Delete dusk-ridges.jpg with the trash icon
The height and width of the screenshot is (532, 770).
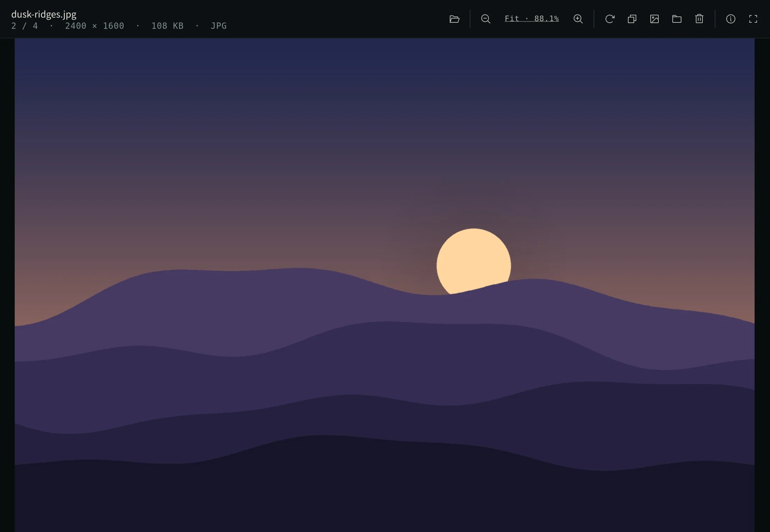[x=699, y=19]
